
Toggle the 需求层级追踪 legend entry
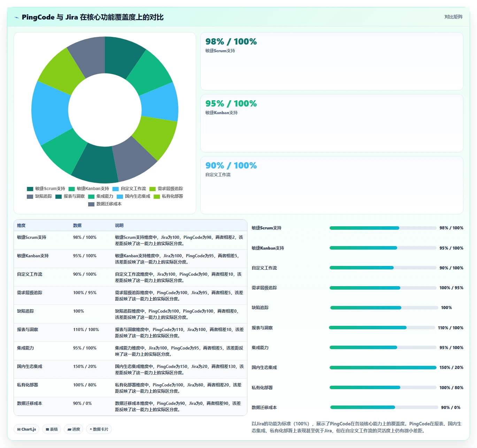point(166,189)
